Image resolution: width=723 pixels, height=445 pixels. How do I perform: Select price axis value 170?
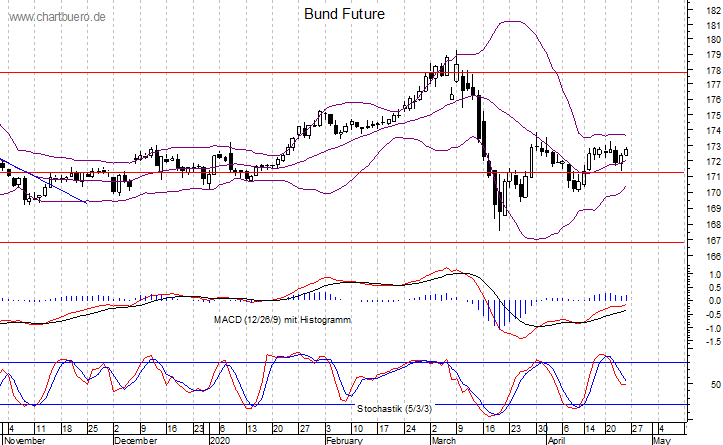coord(713,193)
